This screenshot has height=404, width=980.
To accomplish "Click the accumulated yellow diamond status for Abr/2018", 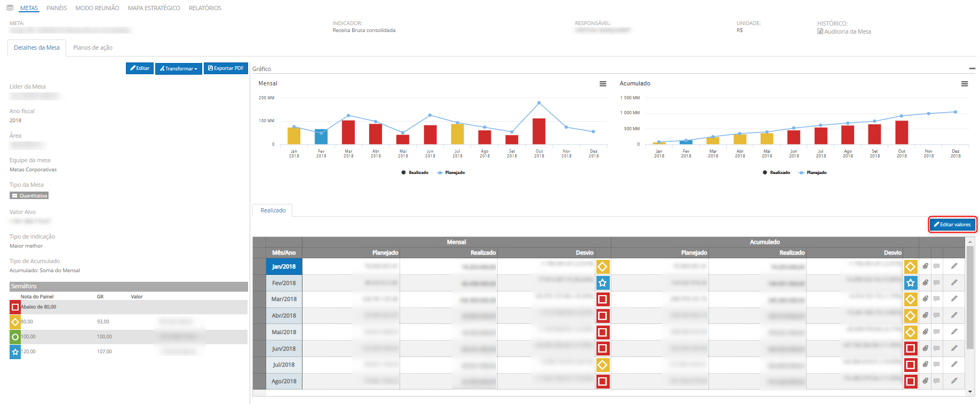I will [911, 316].
